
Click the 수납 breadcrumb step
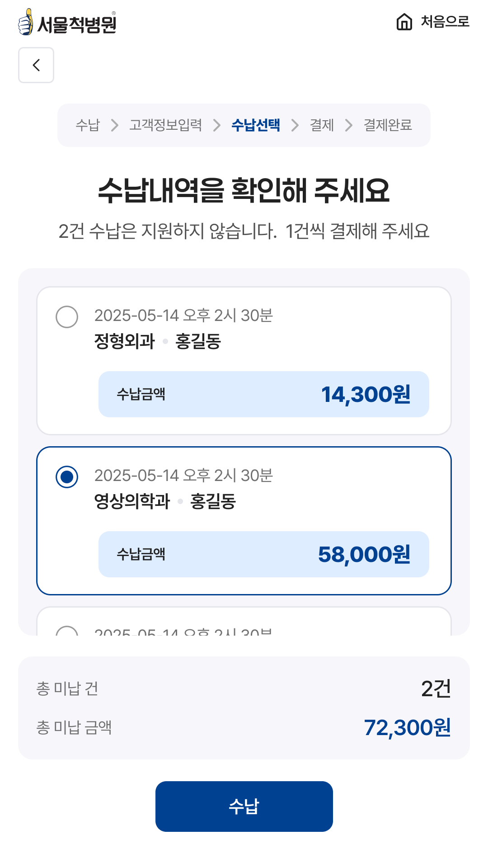pyautogui.click(x=88, y=125)
